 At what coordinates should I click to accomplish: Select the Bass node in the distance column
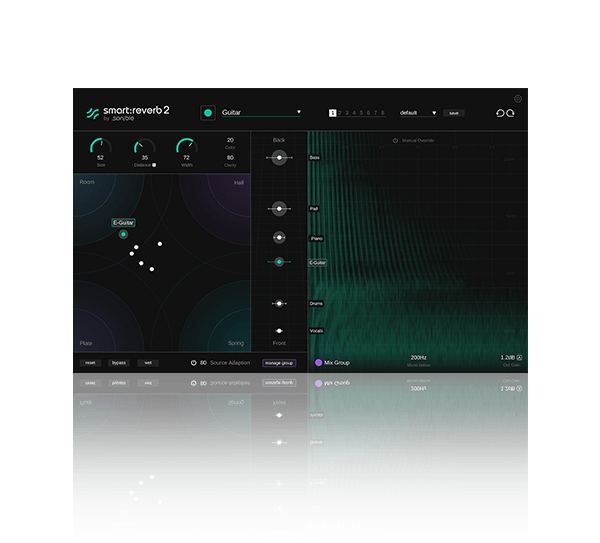click(279, 158)
